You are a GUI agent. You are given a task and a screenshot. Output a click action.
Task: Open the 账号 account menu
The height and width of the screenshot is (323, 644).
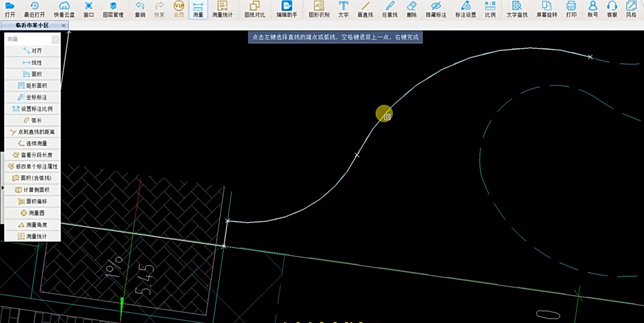point(593,9)
